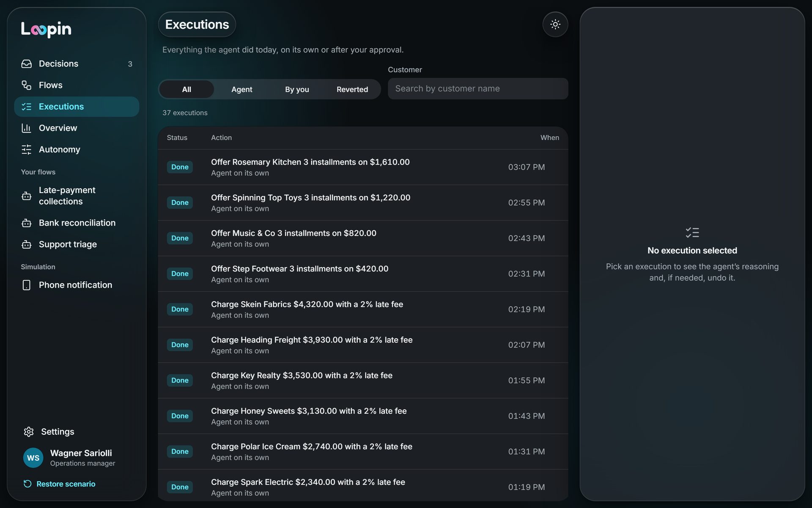Show all executions with All filter

[x=187, y=89]
